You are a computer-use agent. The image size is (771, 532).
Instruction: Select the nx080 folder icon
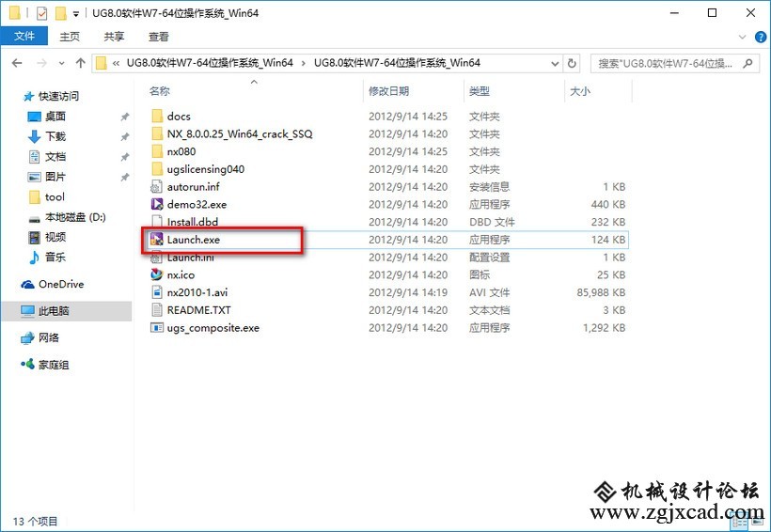coord(157,151)
